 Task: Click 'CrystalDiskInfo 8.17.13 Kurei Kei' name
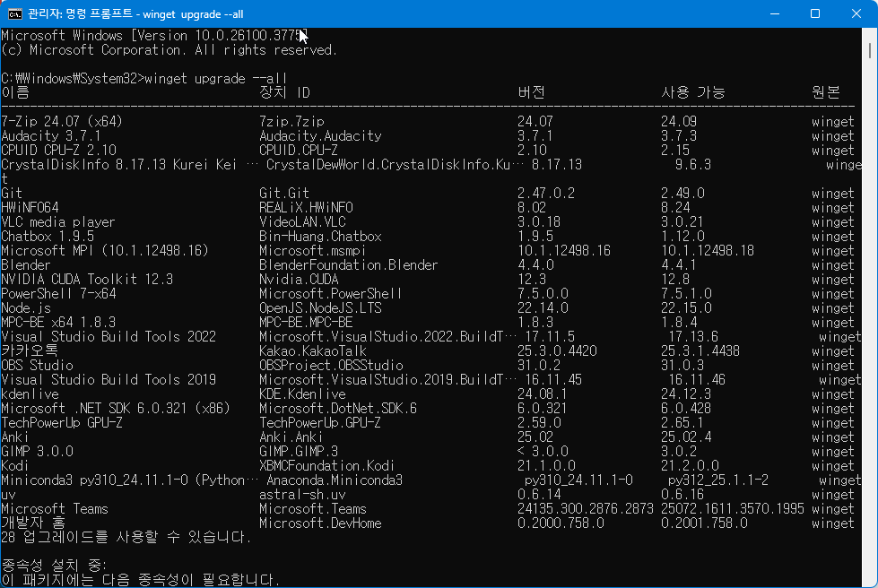coord(118,165)
